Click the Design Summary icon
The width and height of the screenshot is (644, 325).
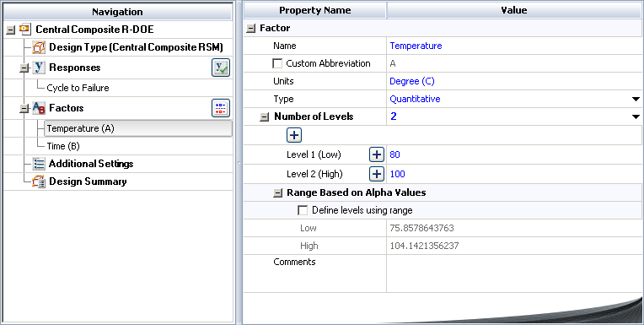click(x=39, y=181)
